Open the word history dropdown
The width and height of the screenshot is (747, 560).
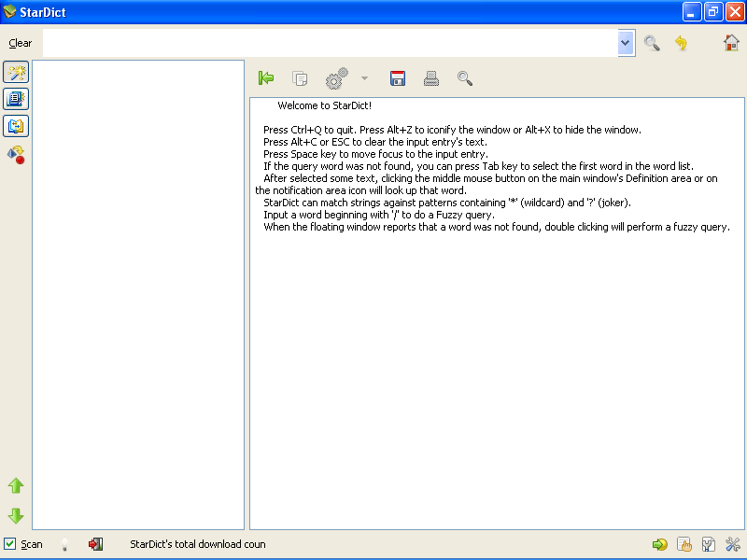pos(626,43)
